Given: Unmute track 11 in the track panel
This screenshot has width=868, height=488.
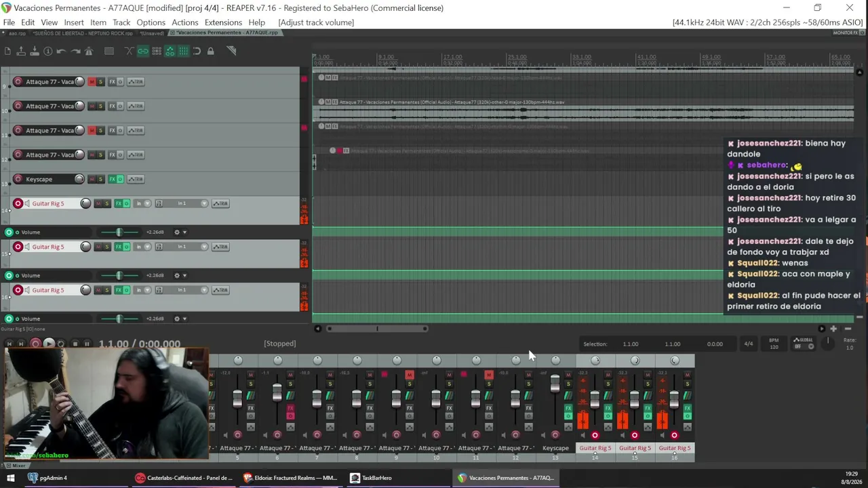Looking at the screenshot, I should coord(92,130).
